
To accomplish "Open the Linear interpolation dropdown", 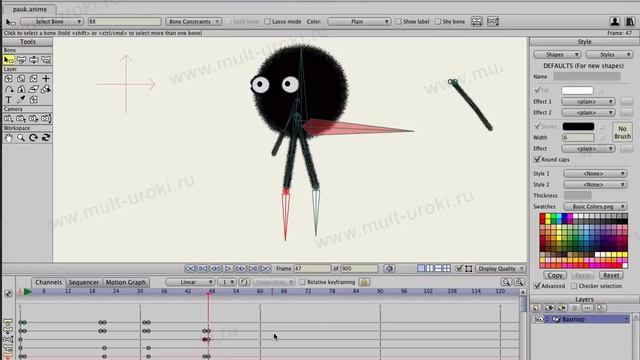I will click(x=190, y=282).
